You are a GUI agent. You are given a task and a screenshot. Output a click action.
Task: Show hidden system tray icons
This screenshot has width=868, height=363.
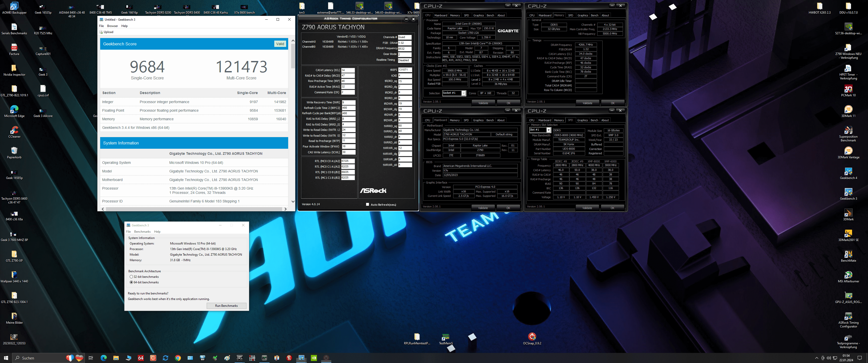pos(817,358)
